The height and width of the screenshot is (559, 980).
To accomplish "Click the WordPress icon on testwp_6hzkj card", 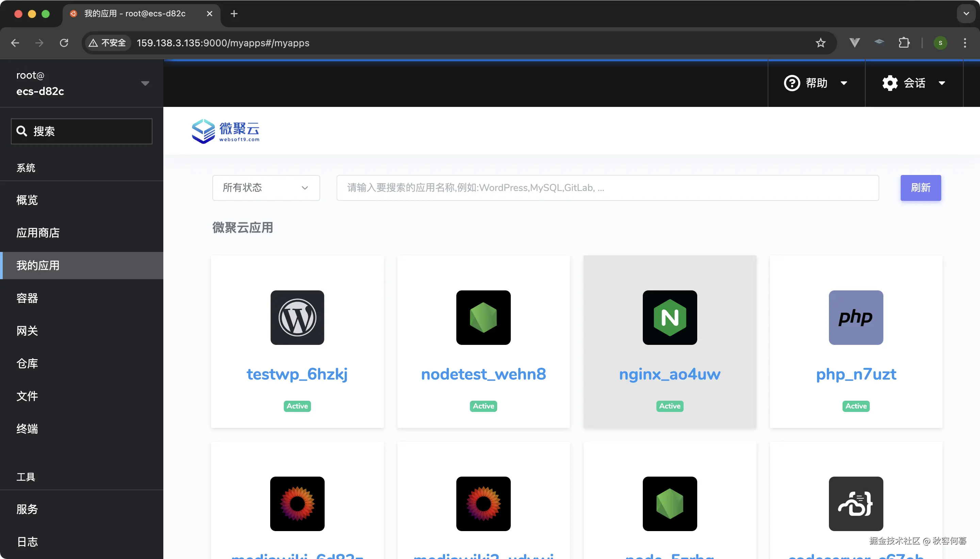I will [297, 318].
